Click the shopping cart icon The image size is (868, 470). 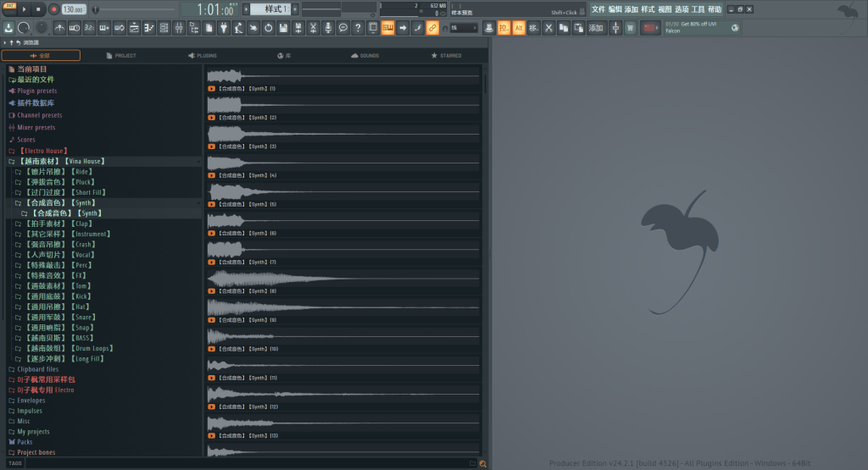631,28
